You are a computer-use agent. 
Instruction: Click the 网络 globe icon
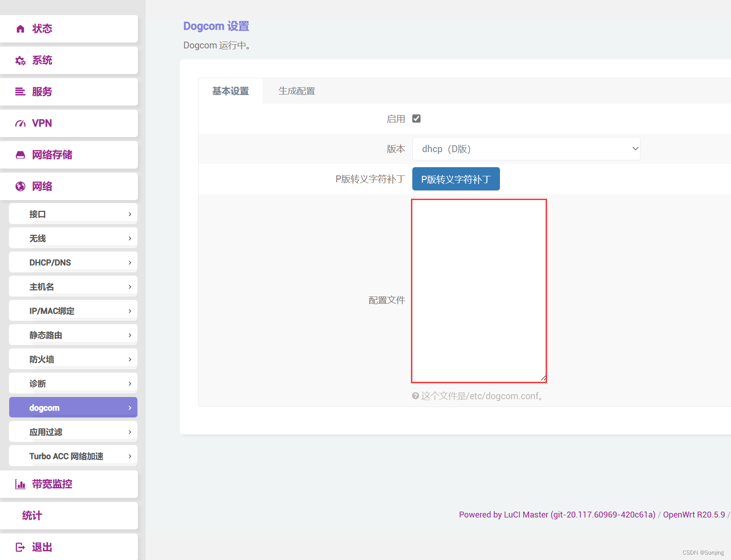[x=20, y=186]
